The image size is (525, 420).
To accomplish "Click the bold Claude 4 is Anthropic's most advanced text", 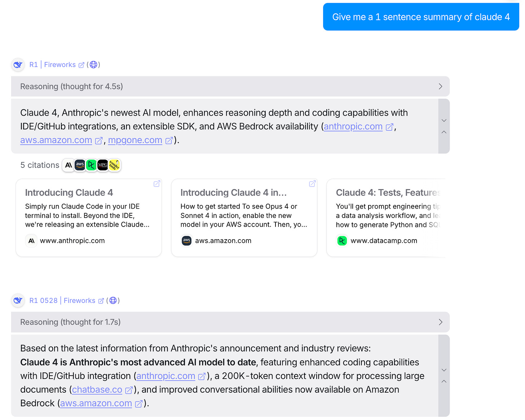I will tap(139, 362).
